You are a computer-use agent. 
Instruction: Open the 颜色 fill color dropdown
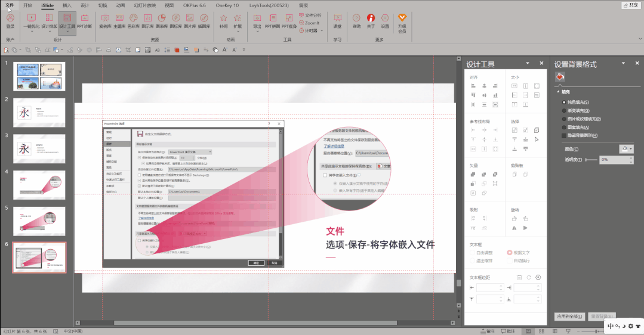point(627,148)
